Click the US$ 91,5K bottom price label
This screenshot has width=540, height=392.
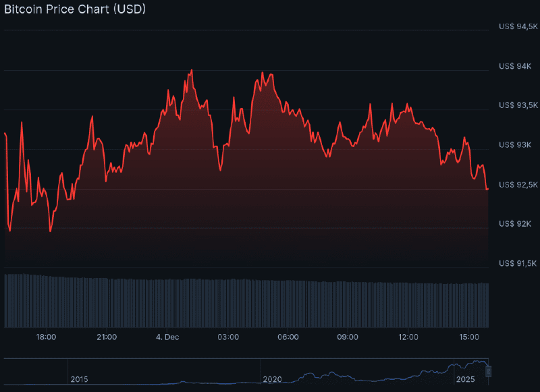(518, 262)
